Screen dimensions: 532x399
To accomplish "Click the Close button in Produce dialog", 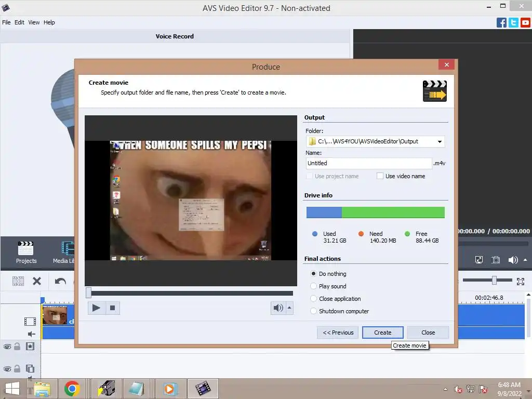I will point(428,332).
